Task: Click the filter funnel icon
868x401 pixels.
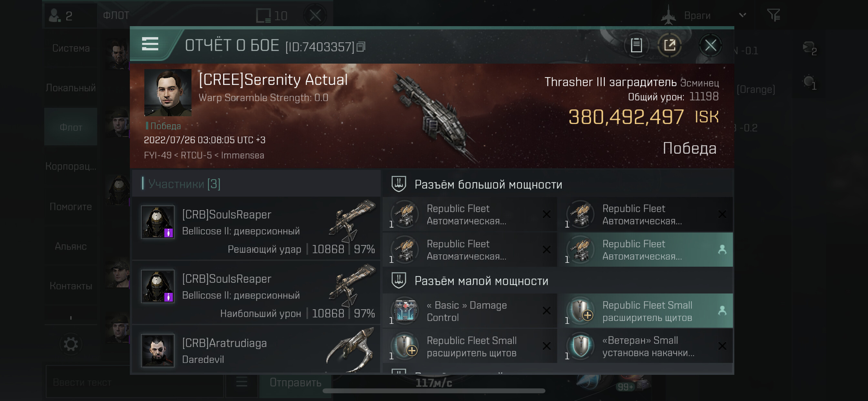Action: [x=773, y=15]
